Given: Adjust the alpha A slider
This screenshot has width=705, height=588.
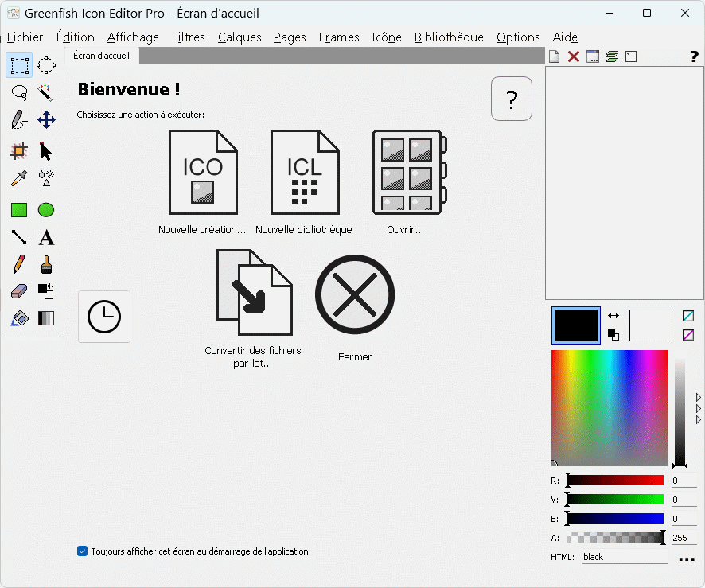Looking at the screenshot, I should point(616,537).
